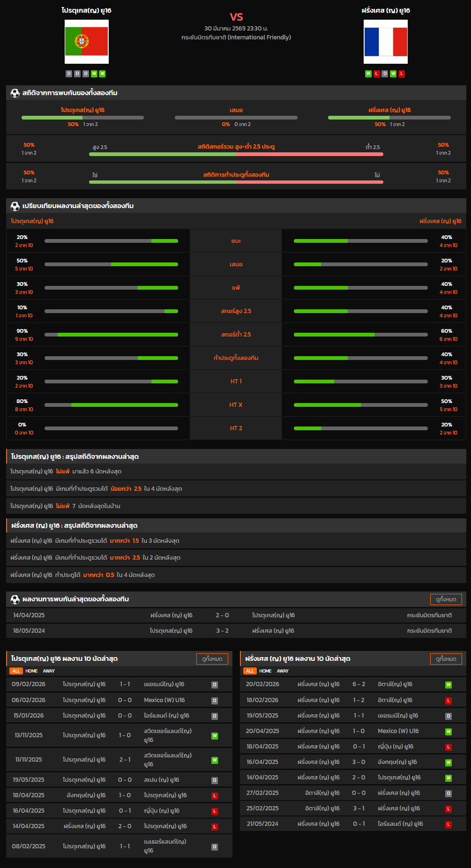Image resolution: width=471 pixels, height=868 pixels.
Task: Select ALL filter in Portugal last 10 matches
Action: (x=16, y=671)
